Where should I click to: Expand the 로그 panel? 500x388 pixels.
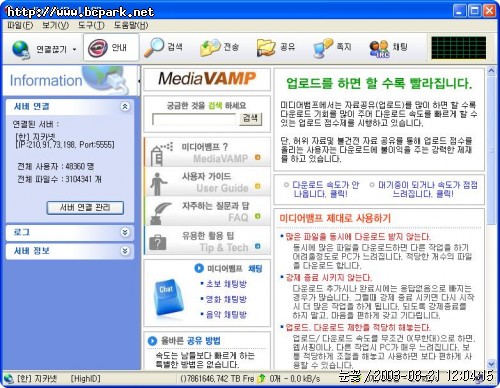(125, 232)
